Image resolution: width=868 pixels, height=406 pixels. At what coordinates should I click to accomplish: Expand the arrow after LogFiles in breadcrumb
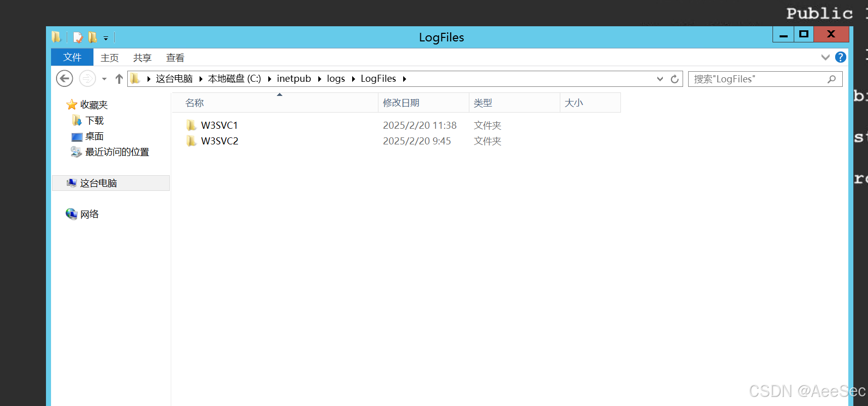click(404, 79)
